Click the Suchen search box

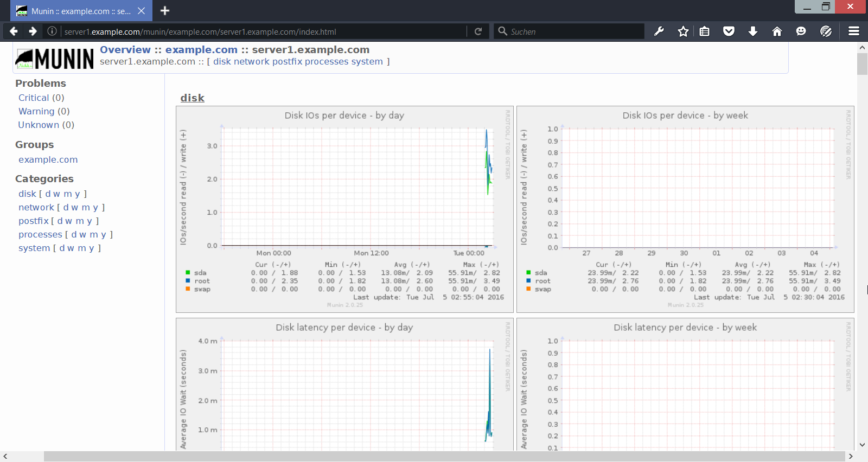pyautogui.click(x=569, y=31)
